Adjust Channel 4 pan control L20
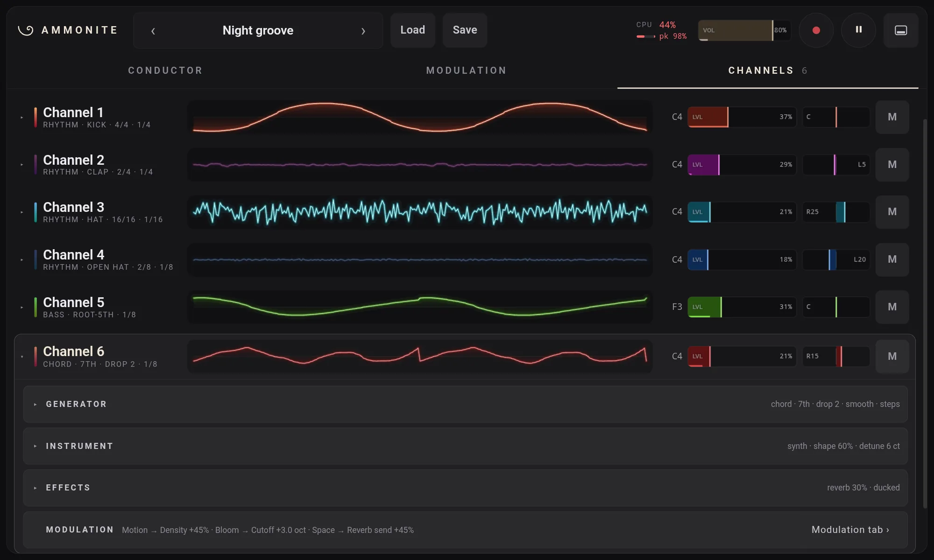The image size is (934, 560). click(x=836, y=259)
